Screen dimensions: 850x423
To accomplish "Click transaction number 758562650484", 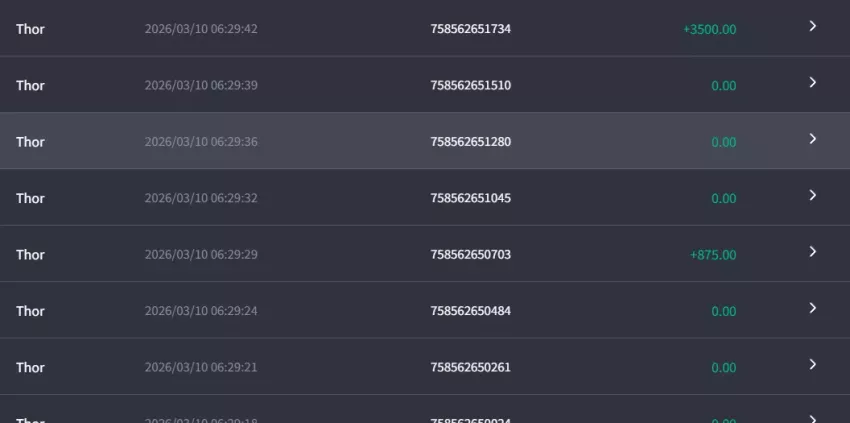I will pyautogui.click(x=471, y=311).
